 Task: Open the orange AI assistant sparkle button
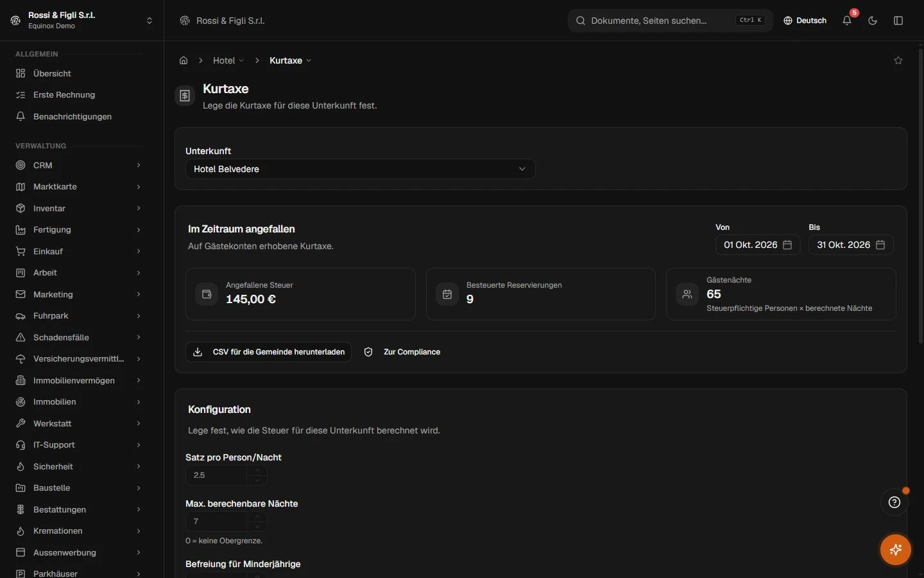(896, 550)
